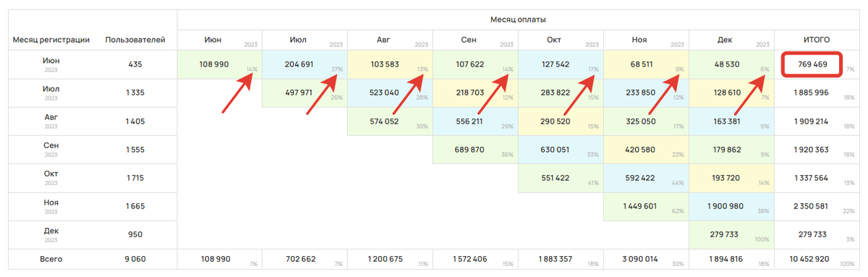Screen dimensions: 868x277
Task: Select cell 497 971 in the Июл row
Action: click(x=298, y=93)
